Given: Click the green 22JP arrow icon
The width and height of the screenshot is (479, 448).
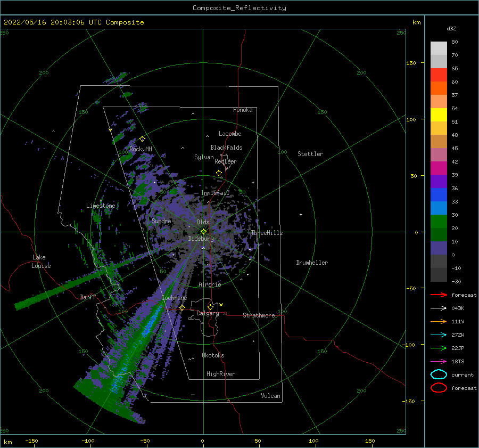Looking at the screenshot, I should (x=439, y=348).
